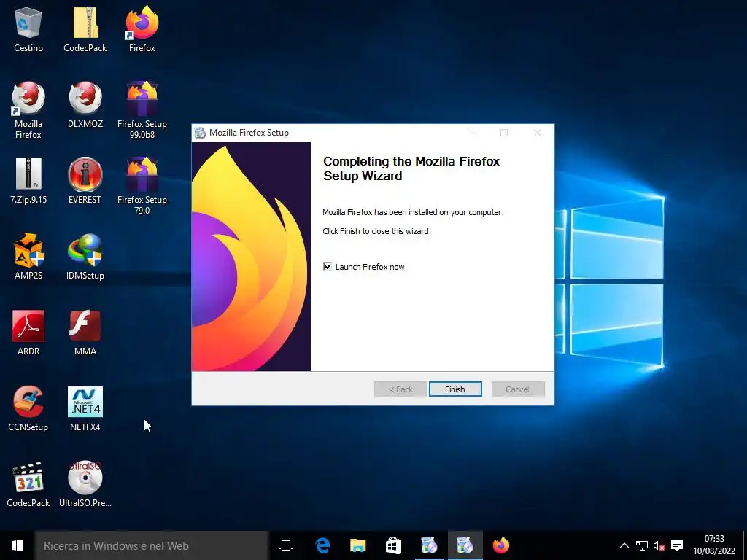Open the muted volume tray icon

[x=659, y=545]
